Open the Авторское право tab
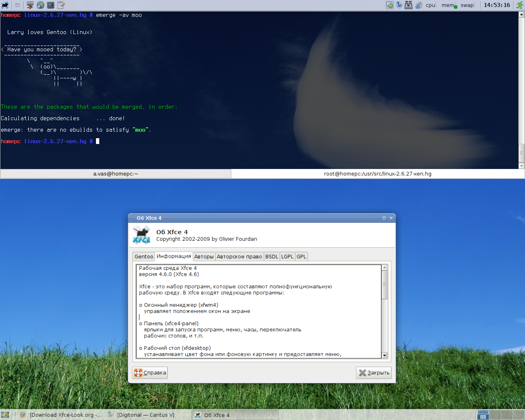Viewport: 525px width, 420px height. pos(240,256)
